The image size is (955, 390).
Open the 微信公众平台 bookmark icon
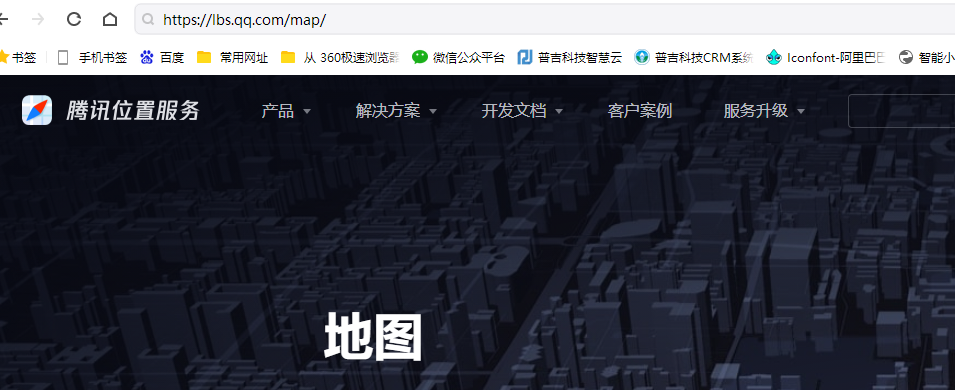[420, 57]
